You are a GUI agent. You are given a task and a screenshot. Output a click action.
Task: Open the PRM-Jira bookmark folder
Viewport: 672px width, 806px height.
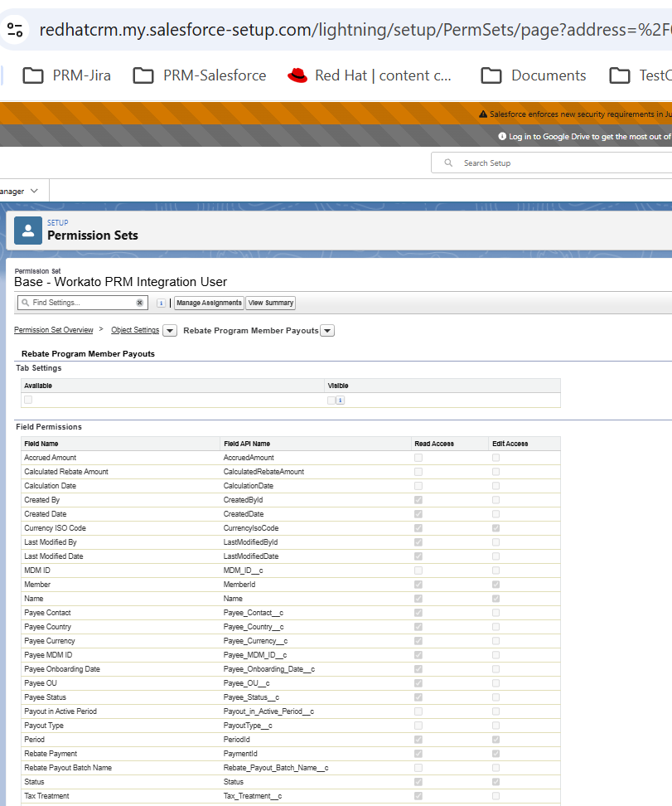(67, 75)
